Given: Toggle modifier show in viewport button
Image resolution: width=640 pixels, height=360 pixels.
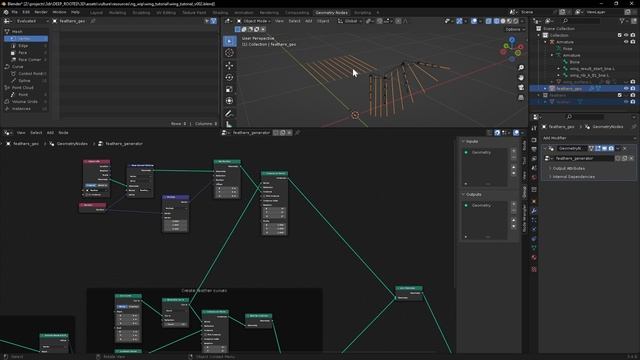Looking at the screenshot, I should pos(604,149).
